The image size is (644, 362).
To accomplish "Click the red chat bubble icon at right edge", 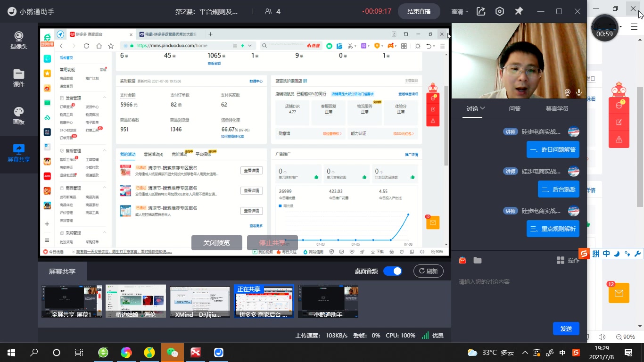I will point(619,106).
